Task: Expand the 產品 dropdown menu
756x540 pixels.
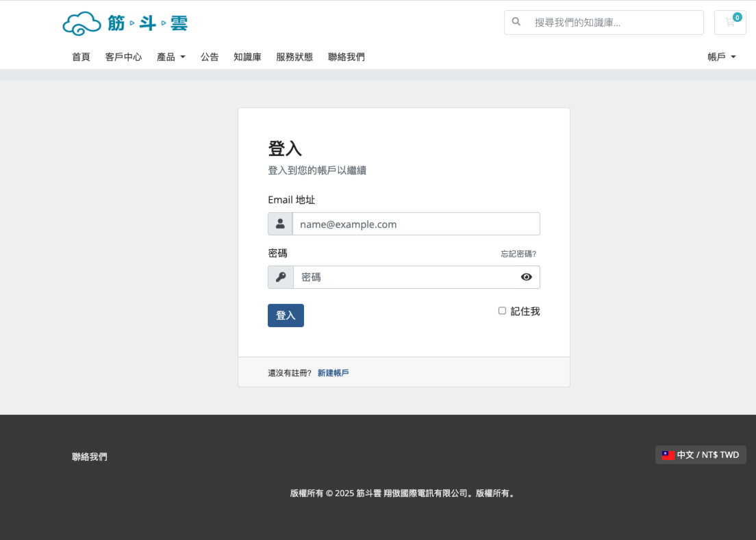Action: (171, 57)
